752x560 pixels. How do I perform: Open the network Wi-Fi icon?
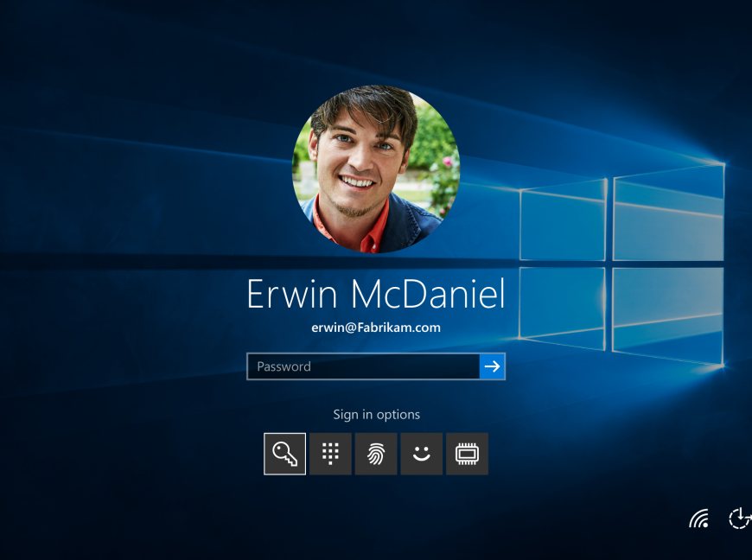click(x=698, y=519)
